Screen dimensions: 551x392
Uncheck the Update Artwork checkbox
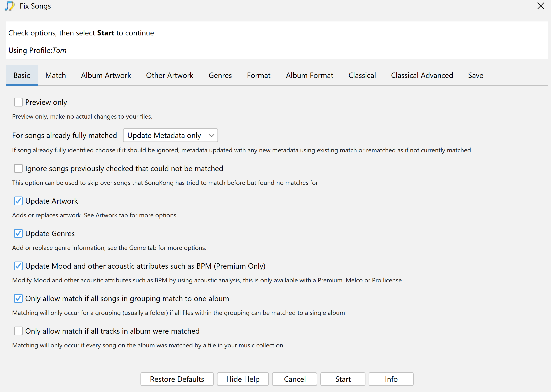(x=18, y=201)
